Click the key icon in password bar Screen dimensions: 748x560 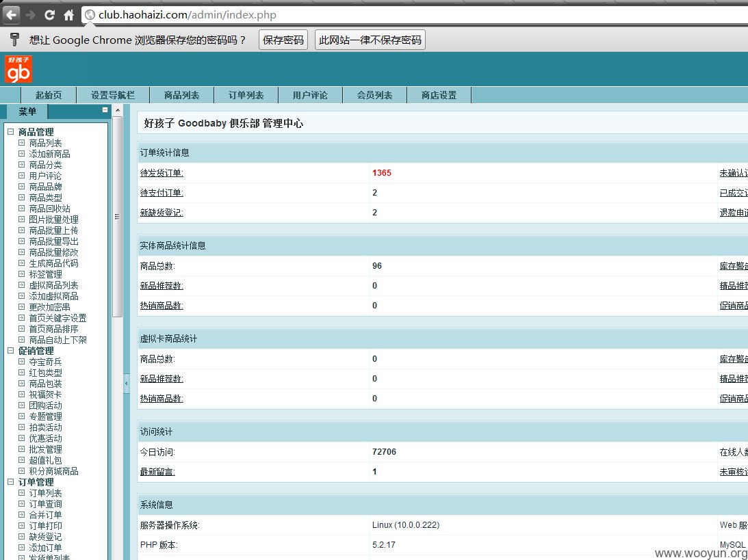[x=15, y=40]
